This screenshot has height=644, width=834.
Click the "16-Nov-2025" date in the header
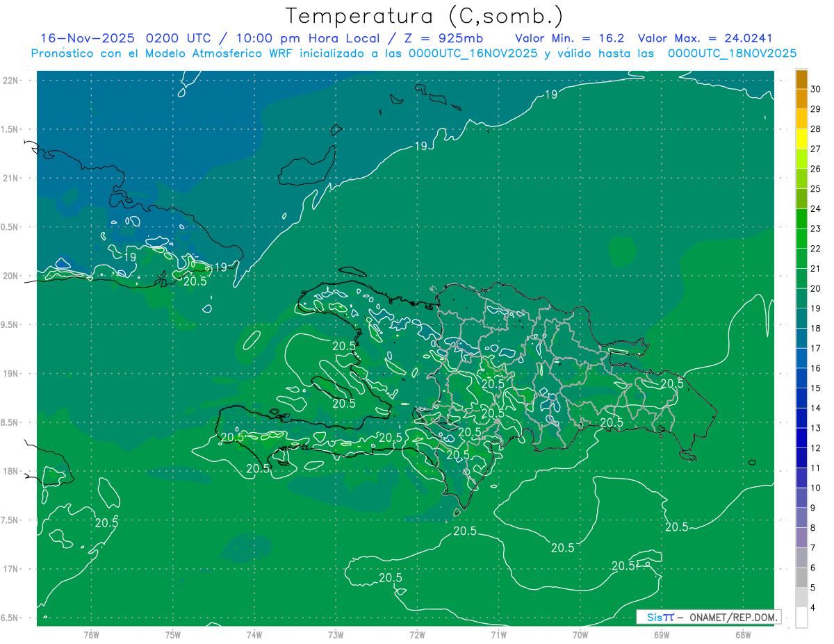tap(87, 38)
